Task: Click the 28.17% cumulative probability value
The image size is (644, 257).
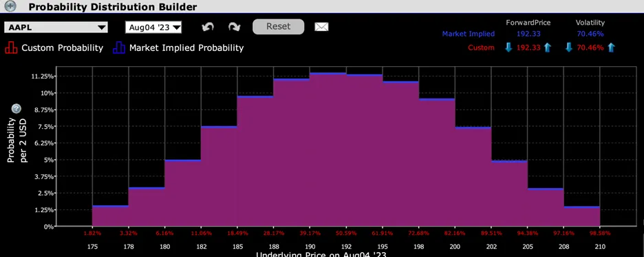Action: [274, 234]
